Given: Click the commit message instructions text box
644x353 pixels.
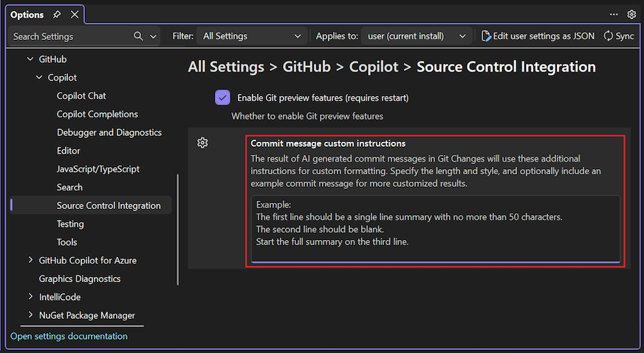Looking at the screenshot, I should (435, 228).
